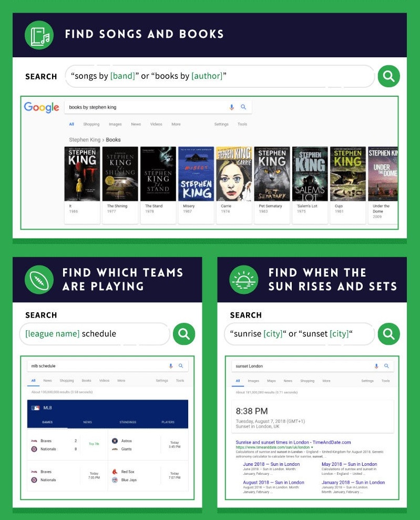Click the MLB logo in blue panel
This screenshot has height=520, width=420.
[35, 408]
